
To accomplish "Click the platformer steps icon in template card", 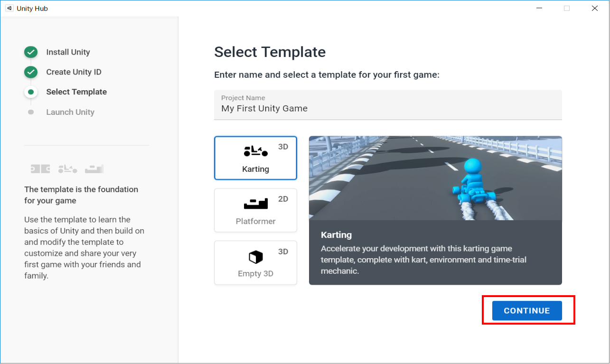I will pyautogui.click(x=255, y=204).
